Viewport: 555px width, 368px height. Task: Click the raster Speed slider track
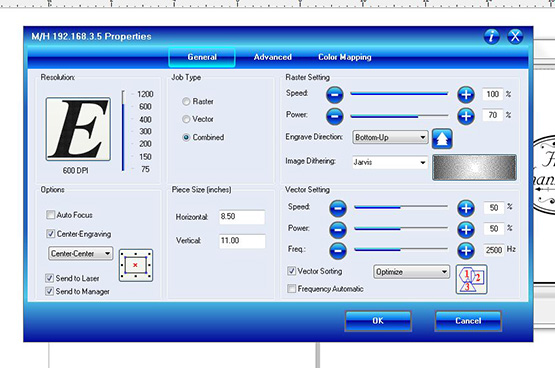click(399, 94)
